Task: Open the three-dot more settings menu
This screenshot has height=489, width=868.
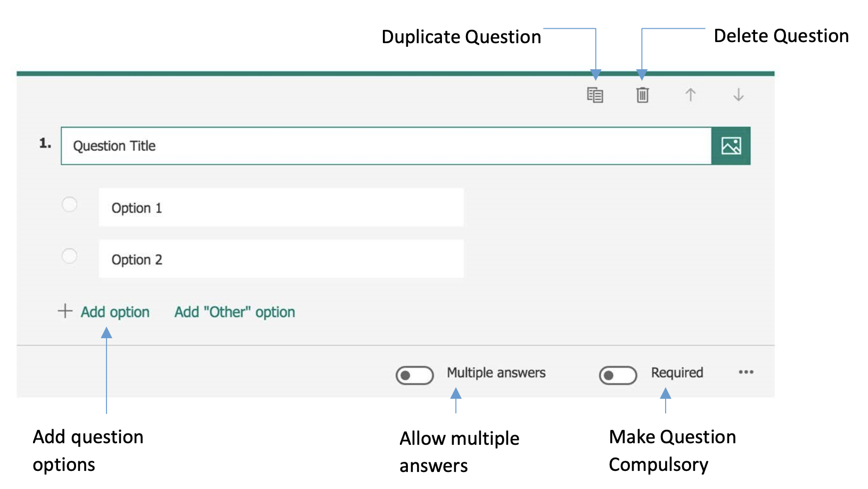Action: [746, 372]
